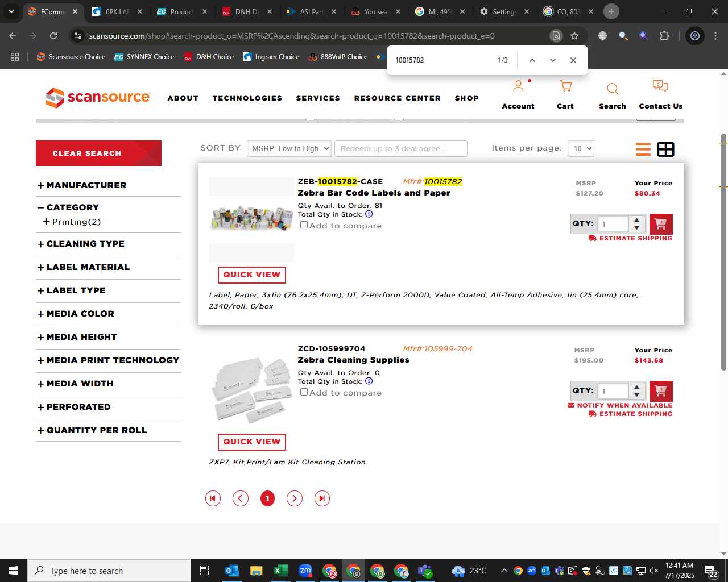Open the Shop menu

467,98
